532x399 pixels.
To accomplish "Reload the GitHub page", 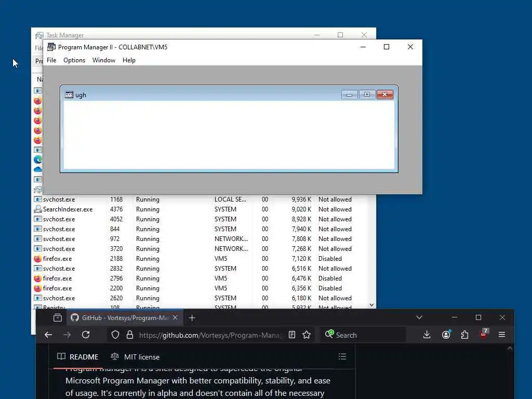I will (86, 335).
